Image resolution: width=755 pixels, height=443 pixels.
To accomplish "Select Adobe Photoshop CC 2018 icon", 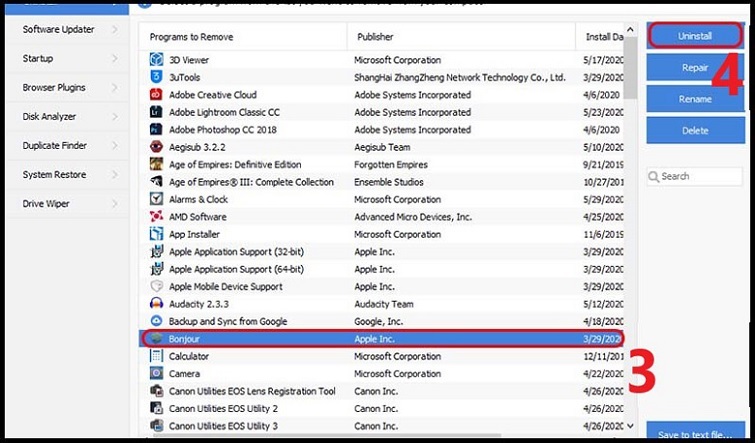I will pyautogui.click(x=156, y=129).
